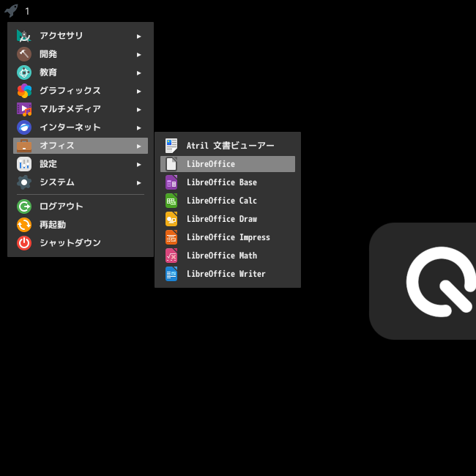Click the グラフィックス colorful flower icon
The width and height of the screenshot is (476, 476).
(24, 91)
